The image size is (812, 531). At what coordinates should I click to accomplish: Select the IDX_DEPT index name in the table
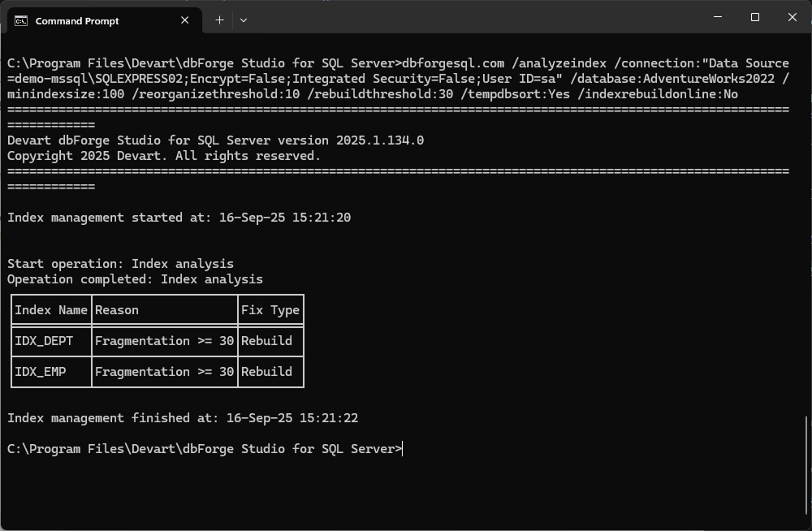coord(45,340)
